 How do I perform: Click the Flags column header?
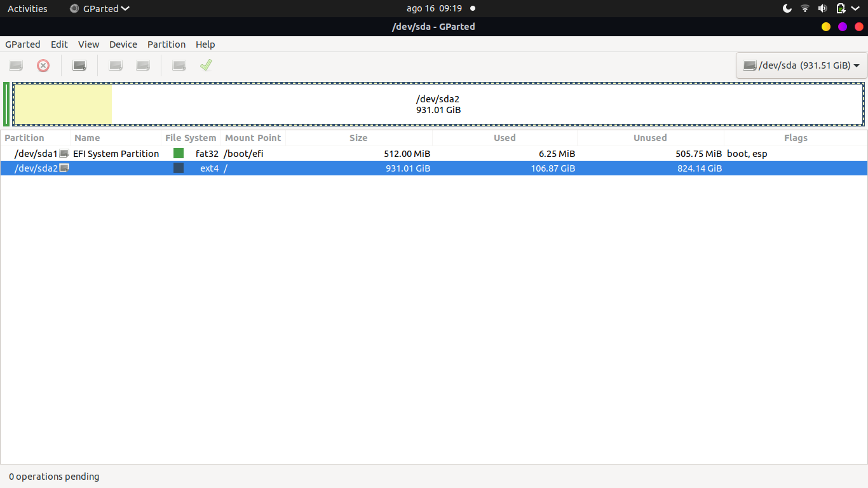pyautogui.click(x=796, y=138)
